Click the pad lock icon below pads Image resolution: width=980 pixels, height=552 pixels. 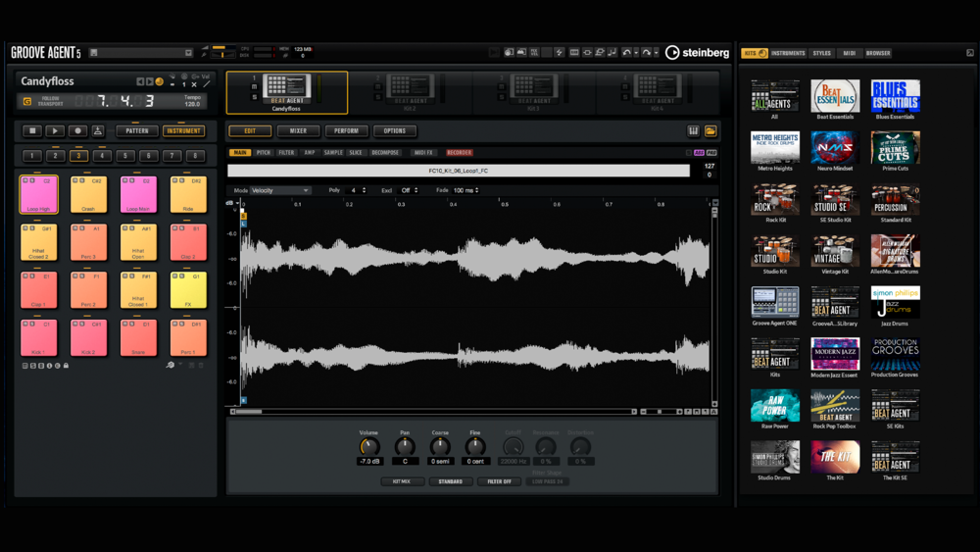coord(66,366)
